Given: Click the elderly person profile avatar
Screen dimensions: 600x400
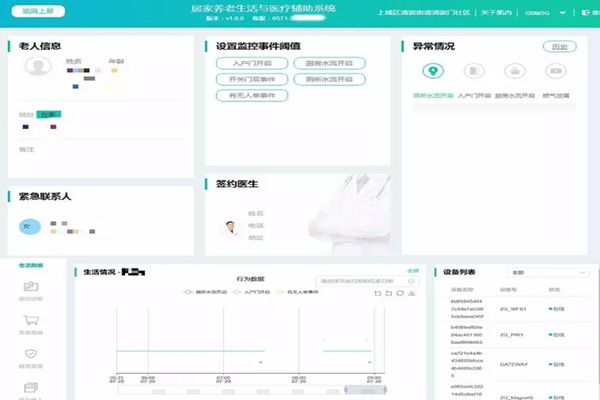Looking at the screenshot, I should (x=37, y=67).
